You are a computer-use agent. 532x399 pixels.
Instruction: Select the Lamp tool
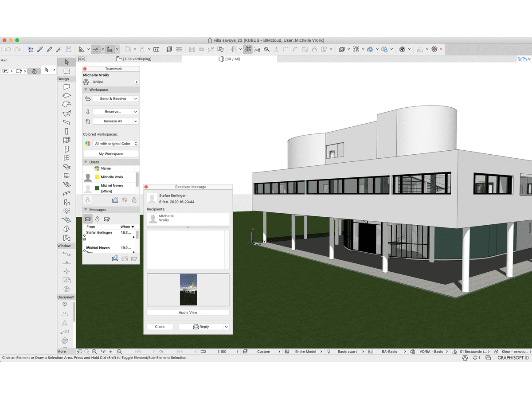click(x=66, y=211)
